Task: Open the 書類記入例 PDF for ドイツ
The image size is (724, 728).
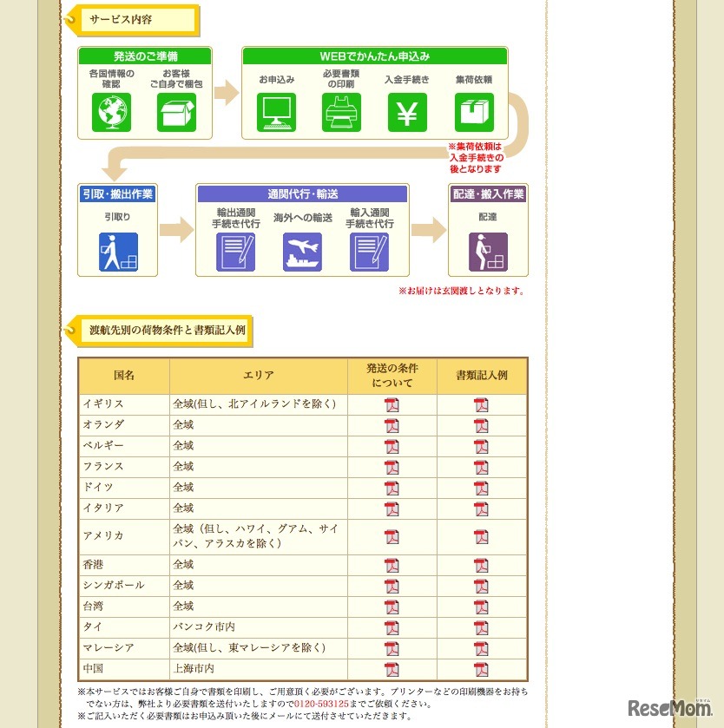Action: click(x=481, y=489)
